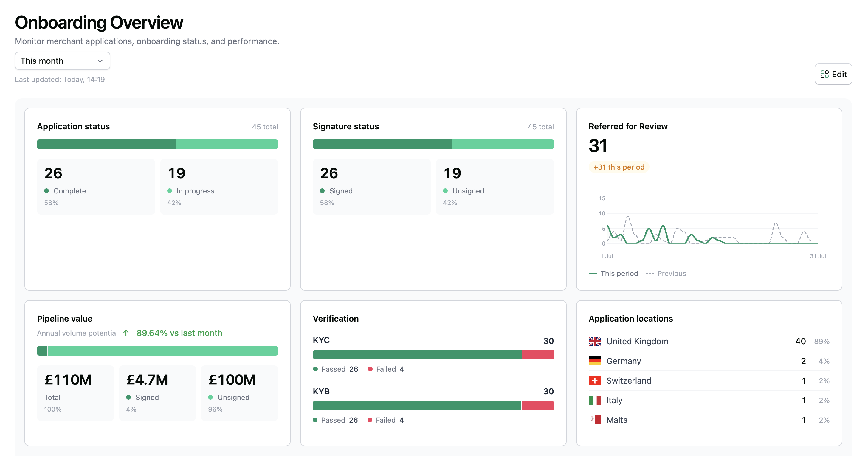The height and width of the screenshot is (456, 868).
Task: Click the Switzerland location row
Action: 709,381
